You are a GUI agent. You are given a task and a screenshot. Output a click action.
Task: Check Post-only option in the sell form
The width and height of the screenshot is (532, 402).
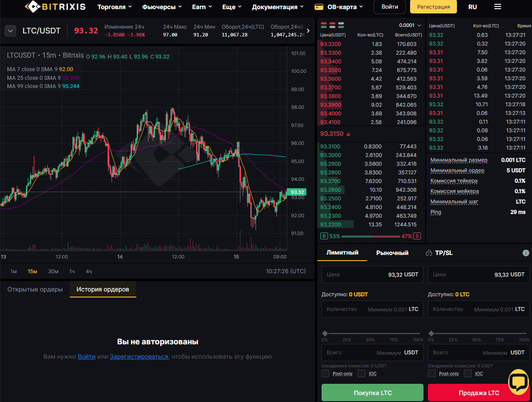coord(432,373)
